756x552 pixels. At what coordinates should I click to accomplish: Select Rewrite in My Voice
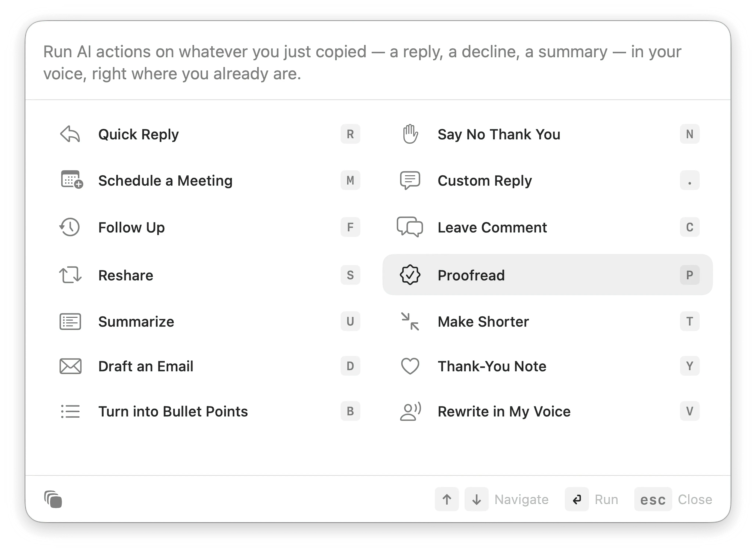[x=548, y=411]
